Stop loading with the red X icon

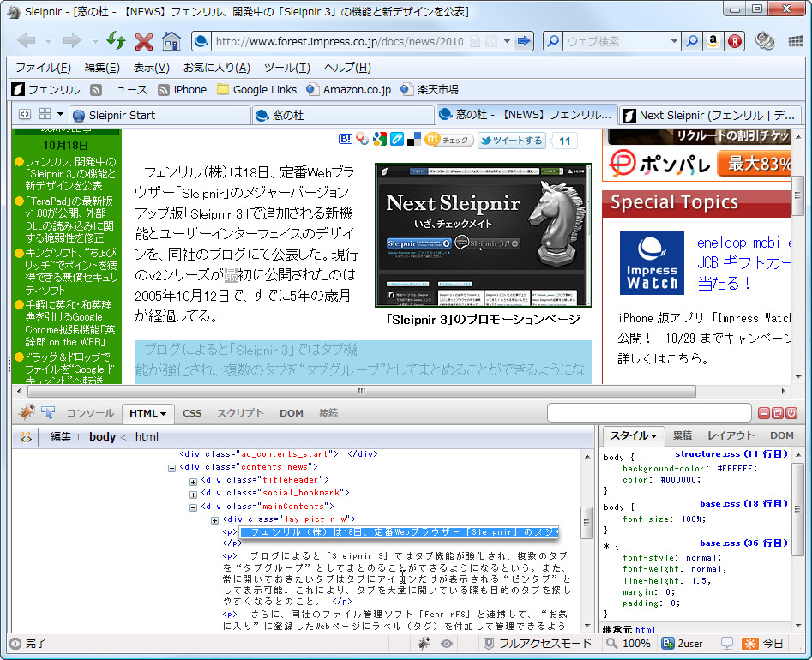[x=144, y=41]
